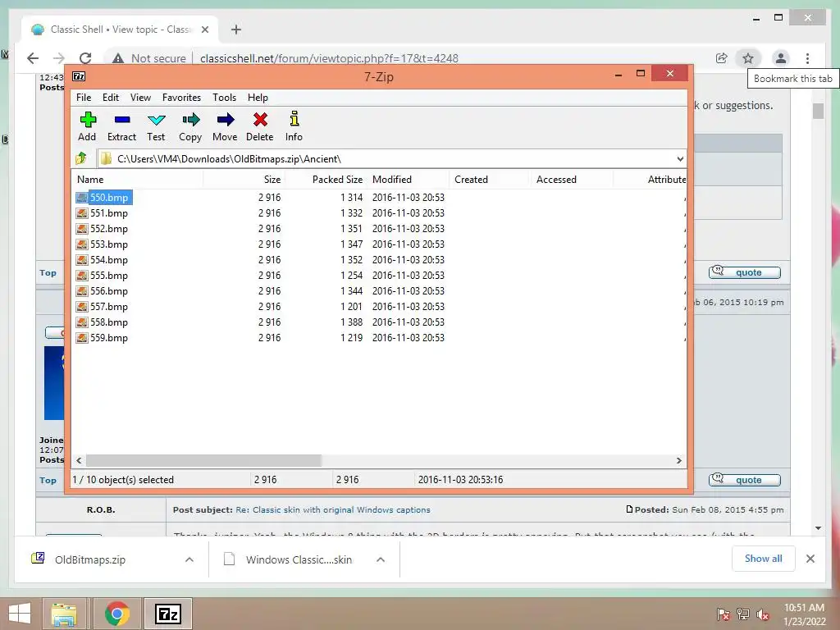Follow the upper Top link in the forum
Image resolution: width=840 pixels, height=630 pixels.
point(48,272)
